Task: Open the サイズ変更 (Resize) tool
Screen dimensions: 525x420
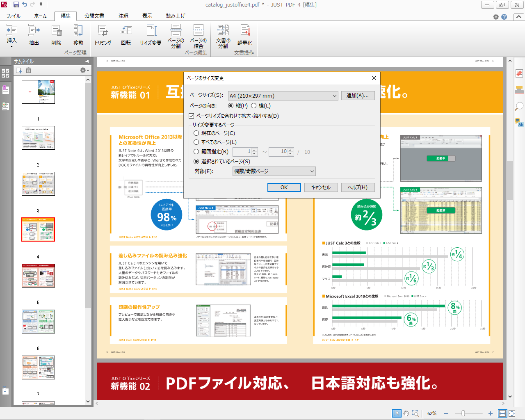Action: click(151, 35)
